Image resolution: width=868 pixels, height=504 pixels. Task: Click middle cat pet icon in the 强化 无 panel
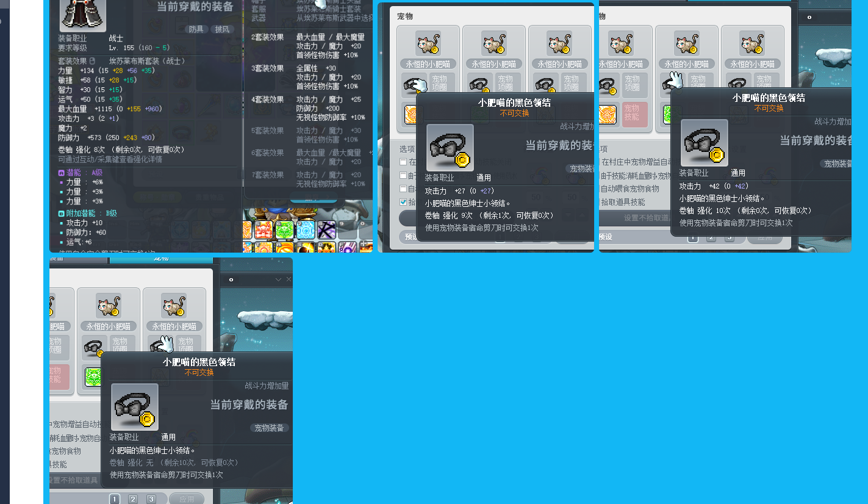(x=108, y=306)
